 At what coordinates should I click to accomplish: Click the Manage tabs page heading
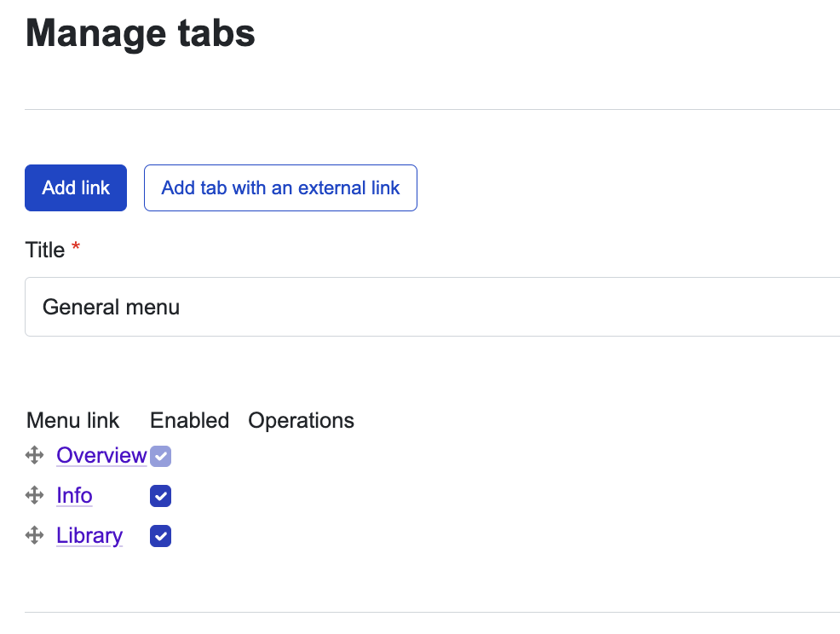point(139,34)
